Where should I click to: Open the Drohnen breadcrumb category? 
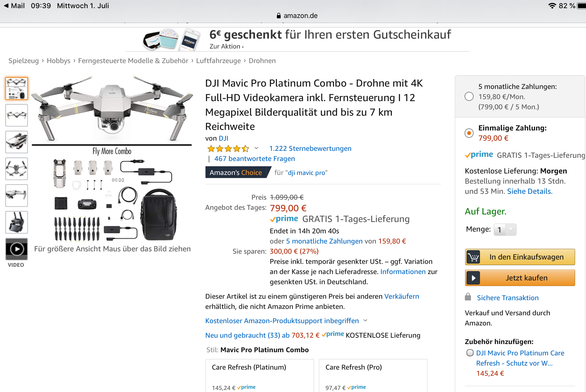pyautogui.click(x=262, y=61)
